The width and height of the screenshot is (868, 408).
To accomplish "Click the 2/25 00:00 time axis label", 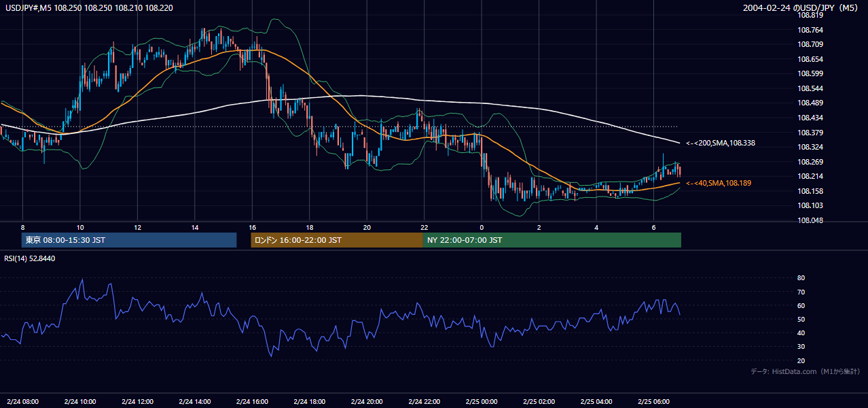I will pyautogui.click(x=482, y=402).
